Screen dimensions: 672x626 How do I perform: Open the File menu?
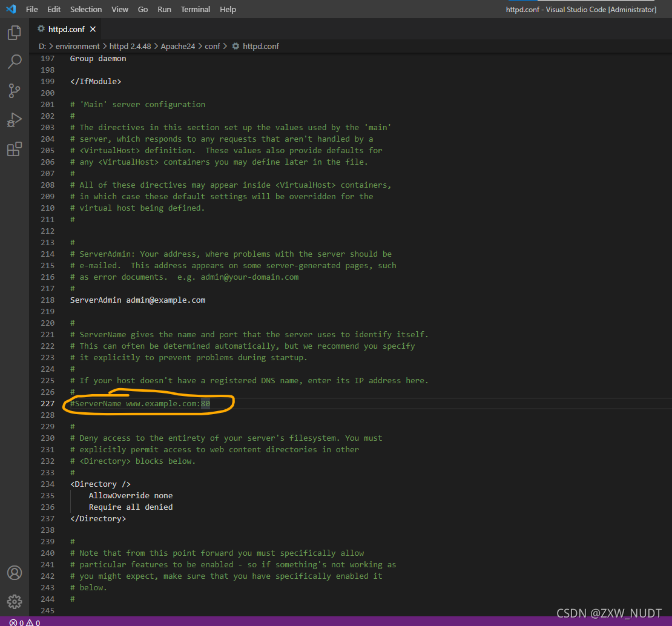click(31, 10)
